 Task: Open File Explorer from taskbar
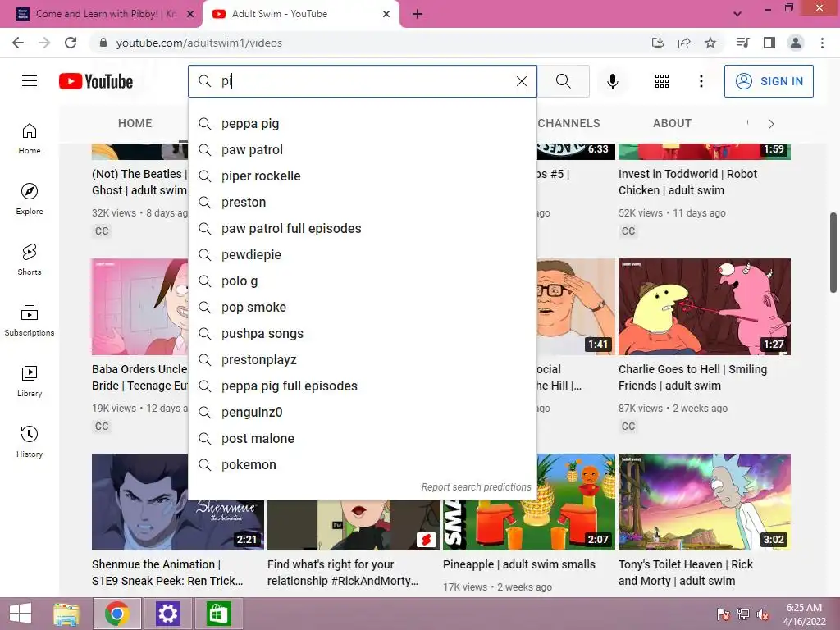(66, 614)
